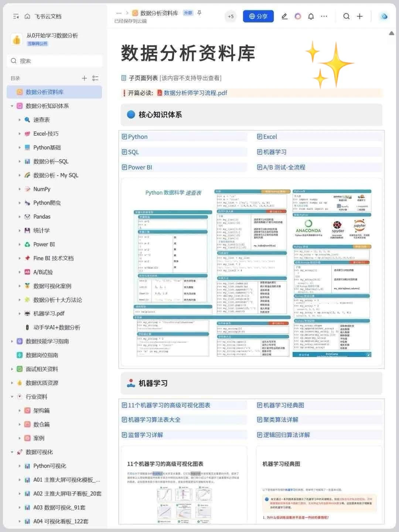The width and height of the screenshot is (399, 532).
Task: Open the list settings icon beside 目录 plus
Action: pos(95,78)
